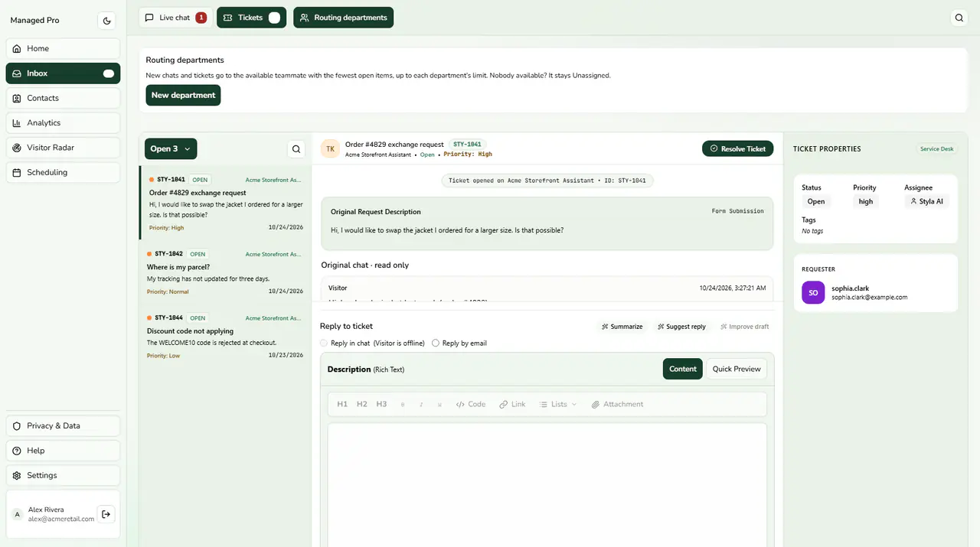Toggle dark mode with the moon icon

tap(106, 21)
